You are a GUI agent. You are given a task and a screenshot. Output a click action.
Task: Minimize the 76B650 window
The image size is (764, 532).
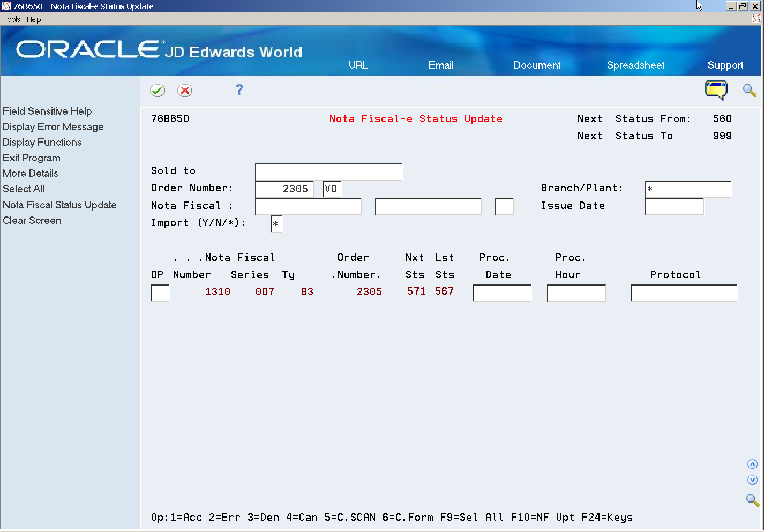(x=731, y=6)
